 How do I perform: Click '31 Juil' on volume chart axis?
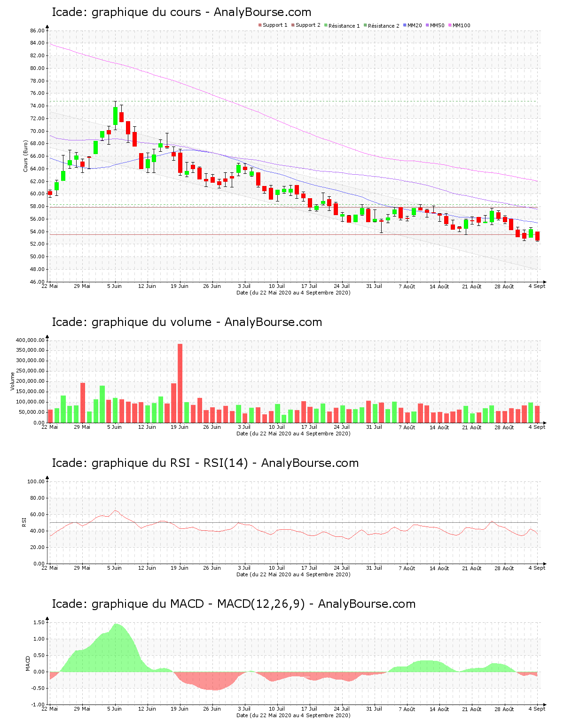pyautogui.click(x=375, y=427)
